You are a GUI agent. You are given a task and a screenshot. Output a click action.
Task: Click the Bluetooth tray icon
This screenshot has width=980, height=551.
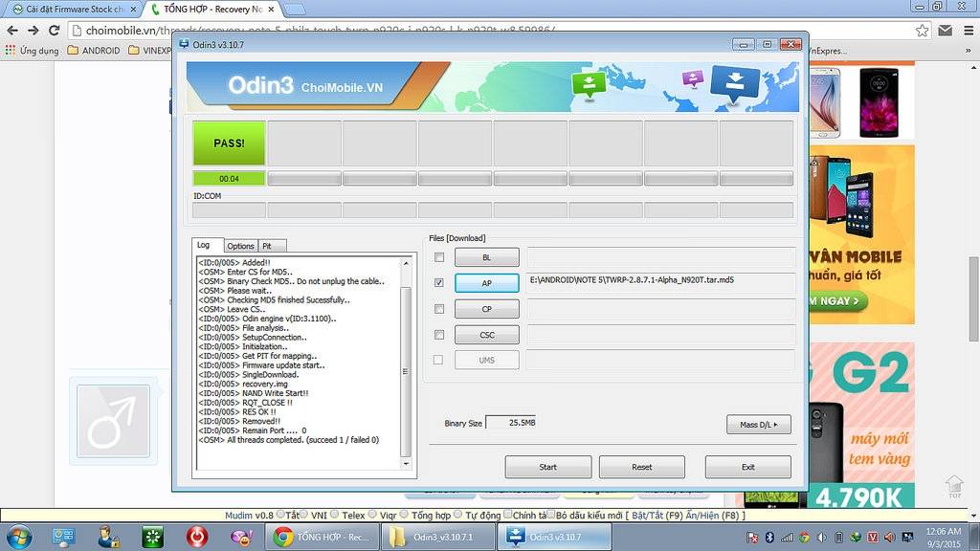770,537
